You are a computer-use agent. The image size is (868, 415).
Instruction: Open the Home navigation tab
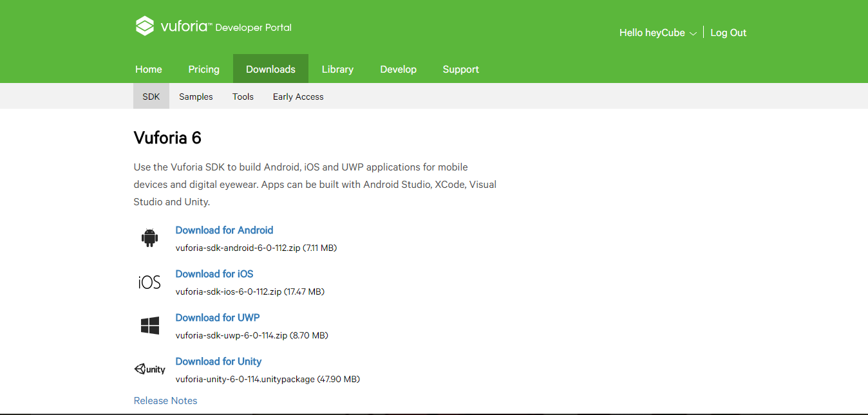coord(149,69)
